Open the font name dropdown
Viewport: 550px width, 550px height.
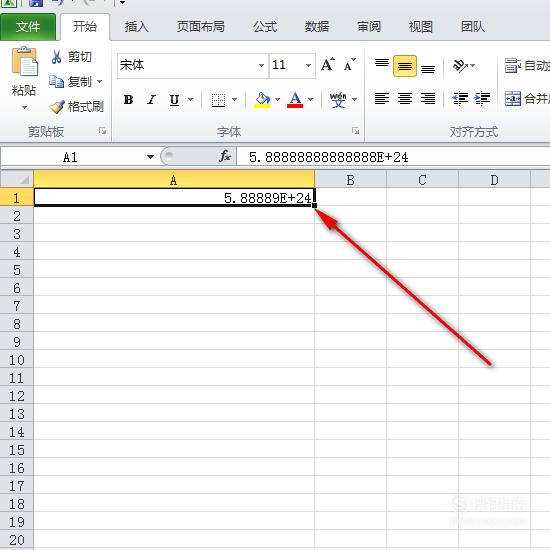261,66
